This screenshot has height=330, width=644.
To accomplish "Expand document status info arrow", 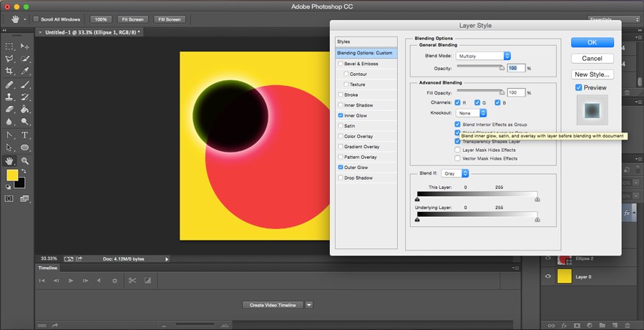I will [167, 259].
